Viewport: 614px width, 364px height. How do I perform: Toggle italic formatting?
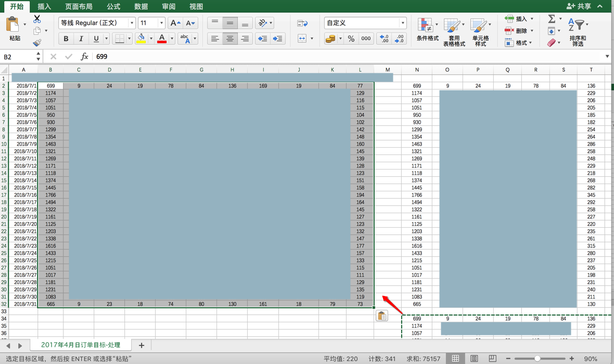tap(81, 38)
